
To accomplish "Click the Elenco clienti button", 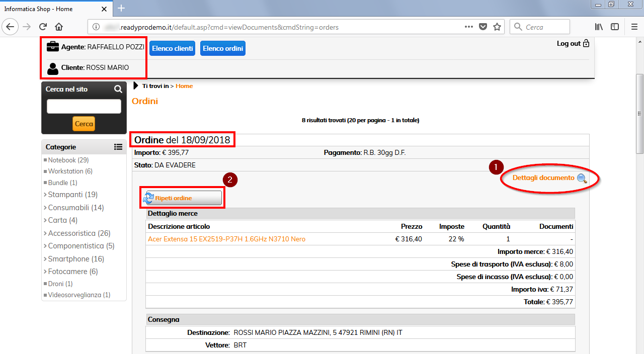I will [x=172, y=48].
